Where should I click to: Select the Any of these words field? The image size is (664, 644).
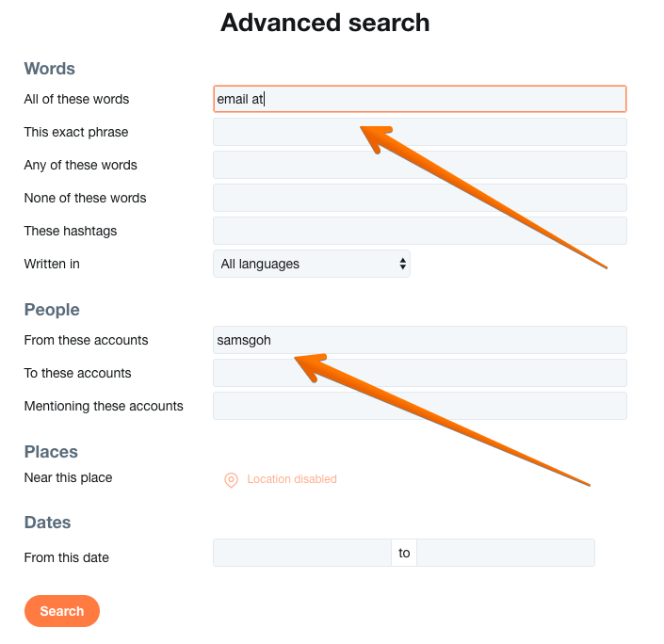tap(419, 165)
